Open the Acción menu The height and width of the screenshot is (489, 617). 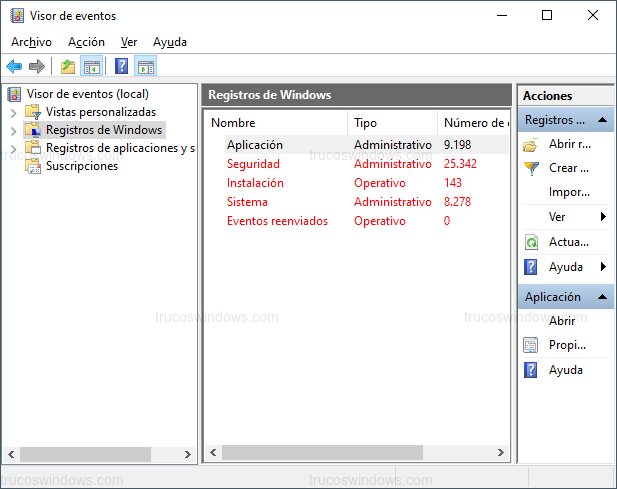86,42
